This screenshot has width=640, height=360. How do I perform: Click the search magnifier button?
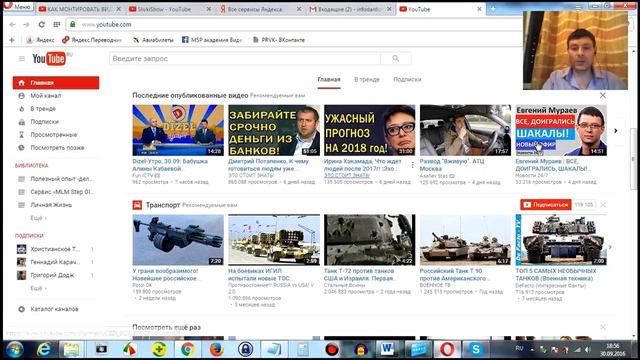pyautogui.click(x=396, y=58)
